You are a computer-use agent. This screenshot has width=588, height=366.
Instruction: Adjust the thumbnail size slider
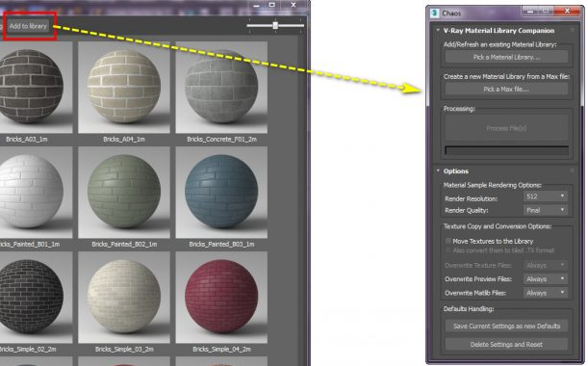[x=275, y=25]
